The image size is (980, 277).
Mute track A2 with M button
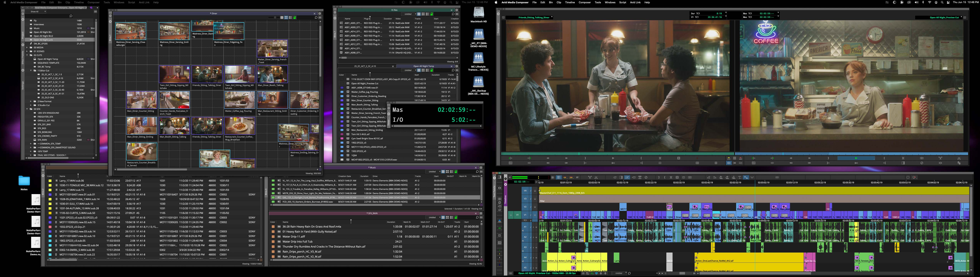tap(537, 237)
